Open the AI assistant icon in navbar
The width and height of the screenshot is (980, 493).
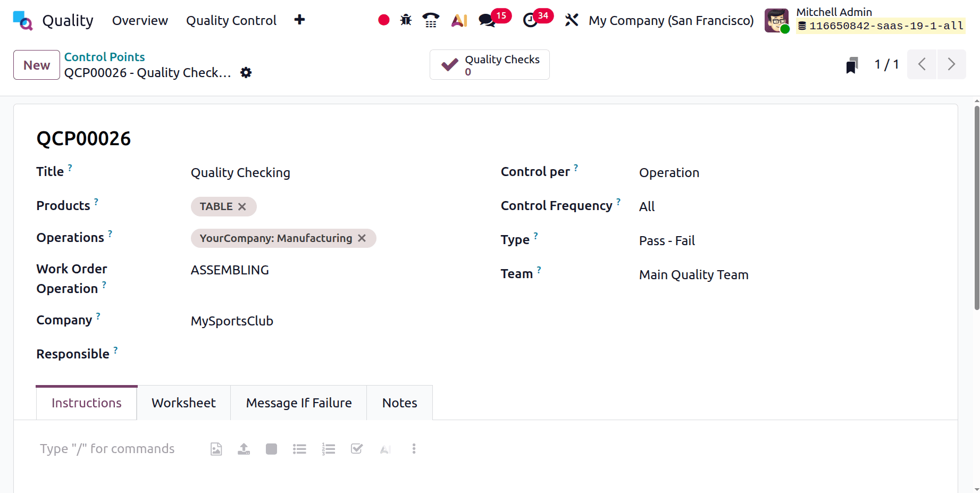click(459, 20)
